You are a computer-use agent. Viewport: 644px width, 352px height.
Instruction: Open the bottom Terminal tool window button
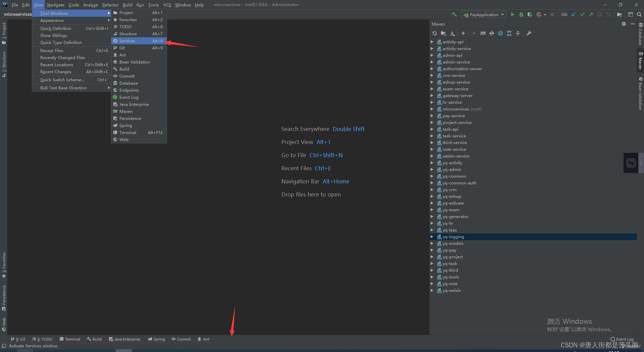[x=70, y=339]
